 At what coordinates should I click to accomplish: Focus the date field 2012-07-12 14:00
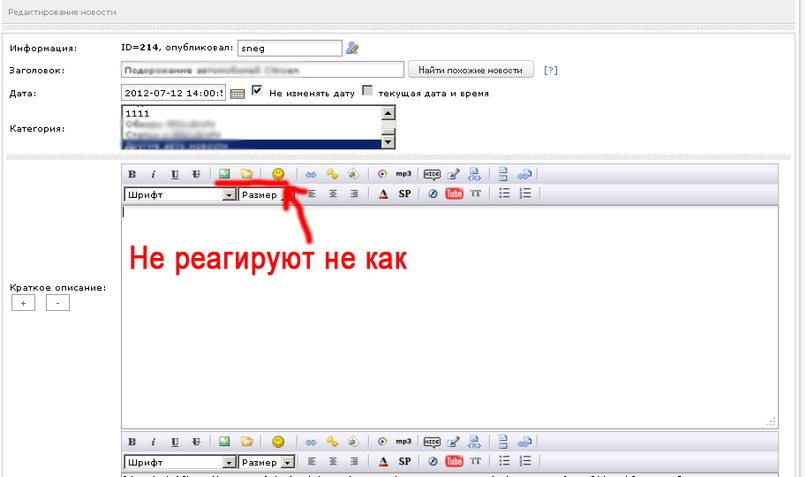[173, 93]
